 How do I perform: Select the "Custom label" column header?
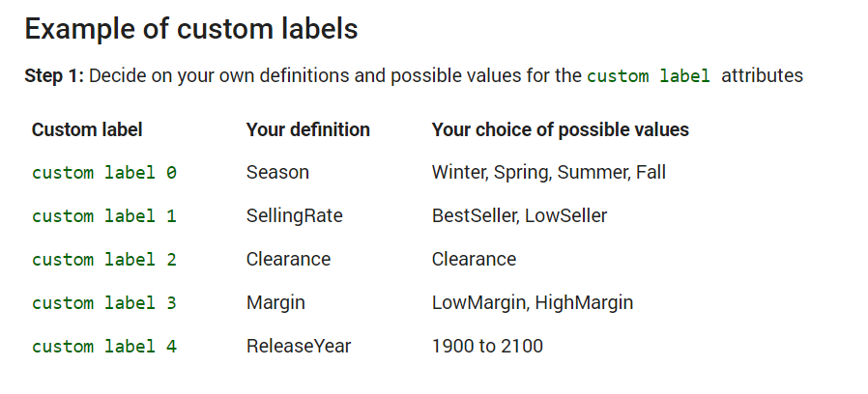tap(87, 129)
